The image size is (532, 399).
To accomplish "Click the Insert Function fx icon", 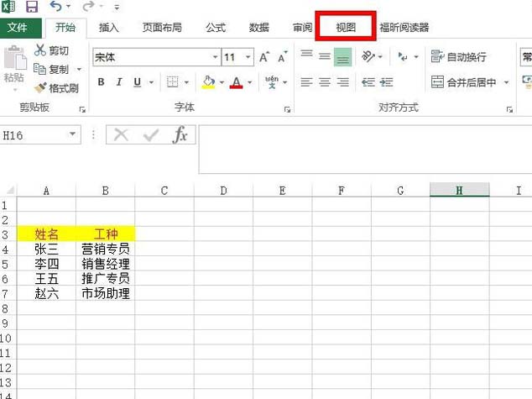I will [180, 135].
